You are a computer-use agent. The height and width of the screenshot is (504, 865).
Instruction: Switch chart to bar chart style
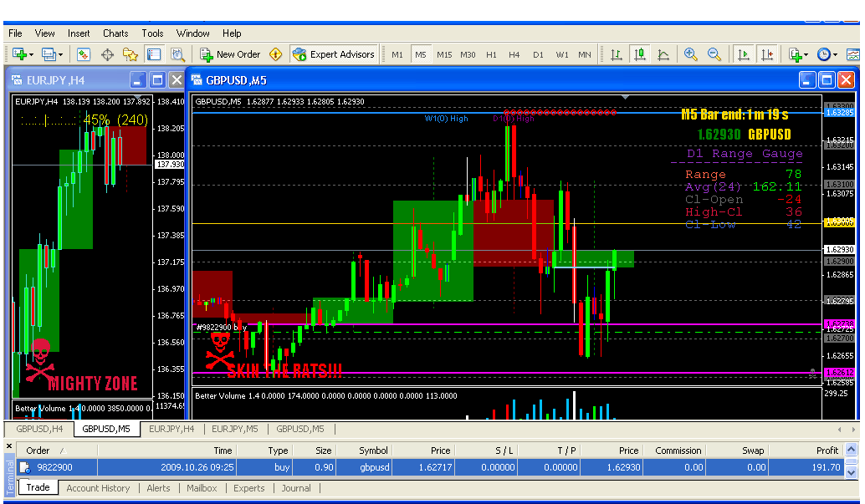[617, 54]
